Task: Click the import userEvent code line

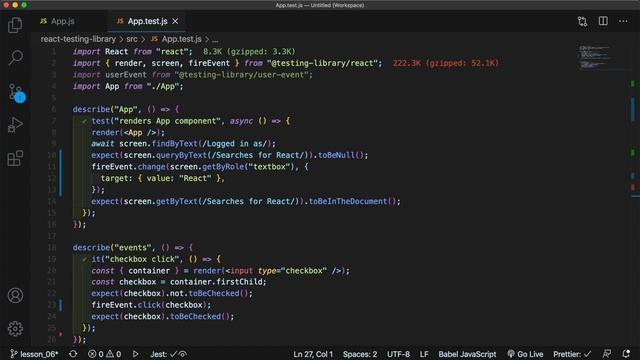Action: click(193, 75)
